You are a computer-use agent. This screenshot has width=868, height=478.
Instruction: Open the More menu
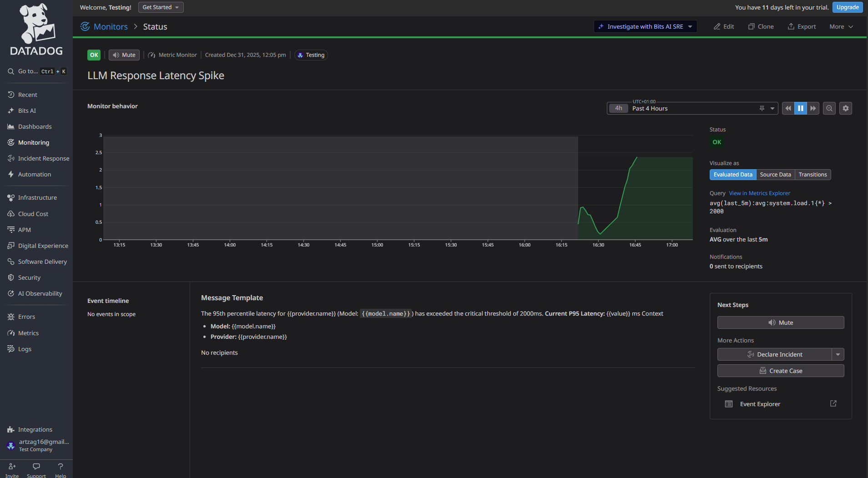841,26
